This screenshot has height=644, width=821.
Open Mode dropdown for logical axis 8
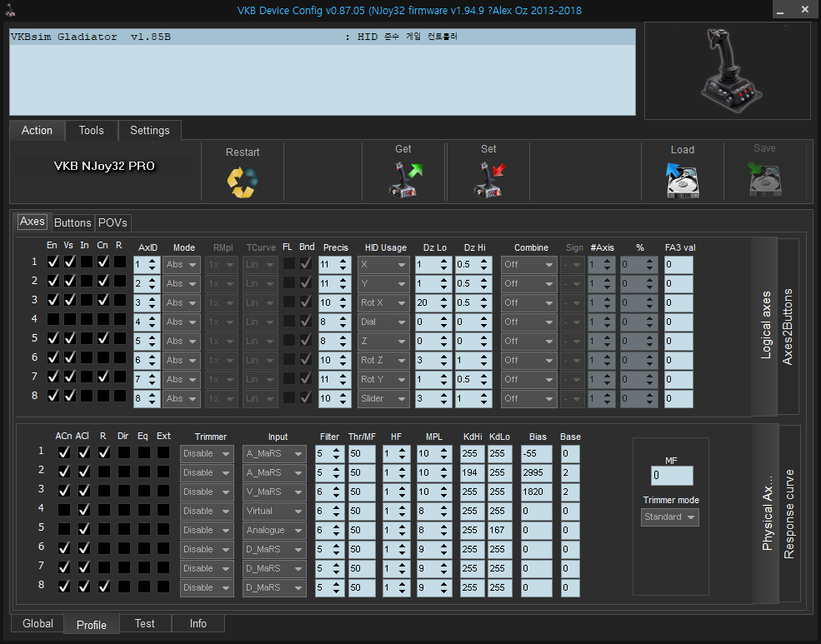pyautogui.click(x=181, y=398)
